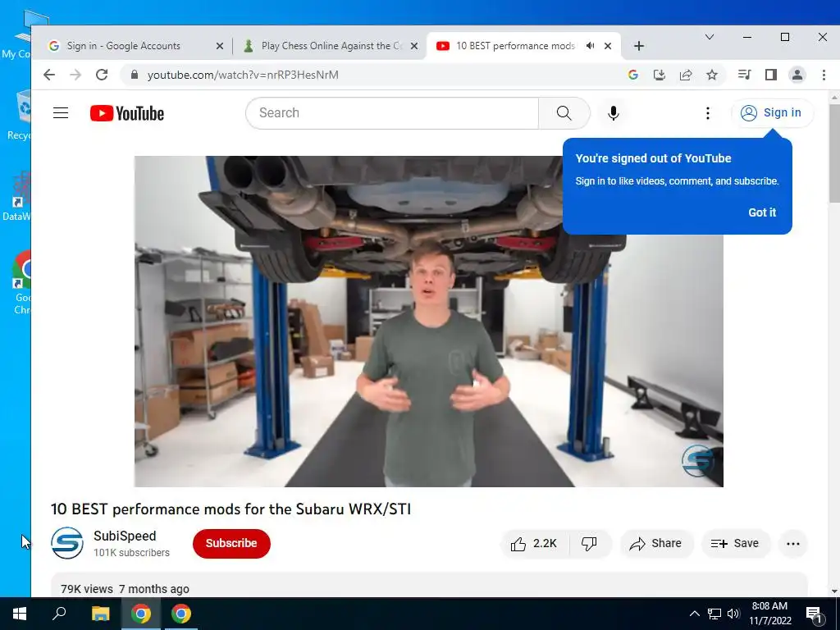
Task: Dismiss popup with Got it
Action: 762,212
